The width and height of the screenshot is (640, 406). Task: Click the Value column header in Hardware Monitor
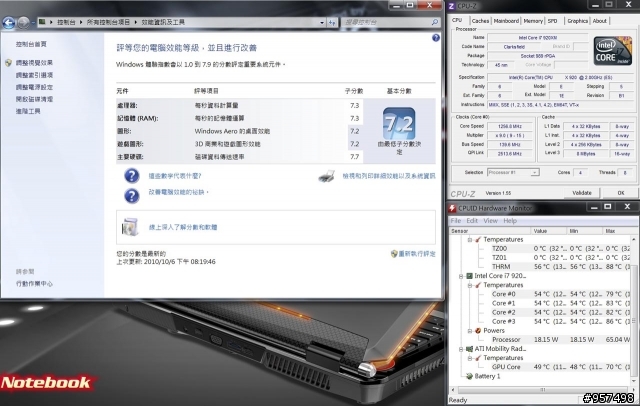pyautogui.click(x=549, y=231)
